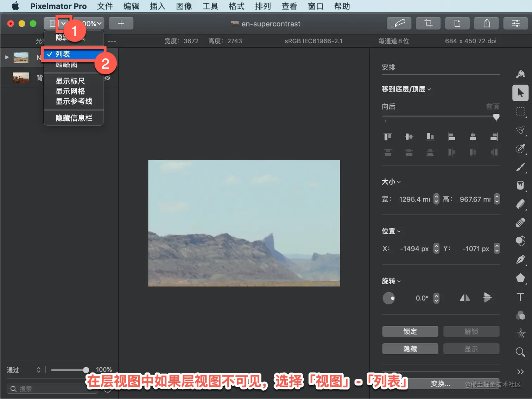Toggle the layers sidebar view button

click(52, 23)
